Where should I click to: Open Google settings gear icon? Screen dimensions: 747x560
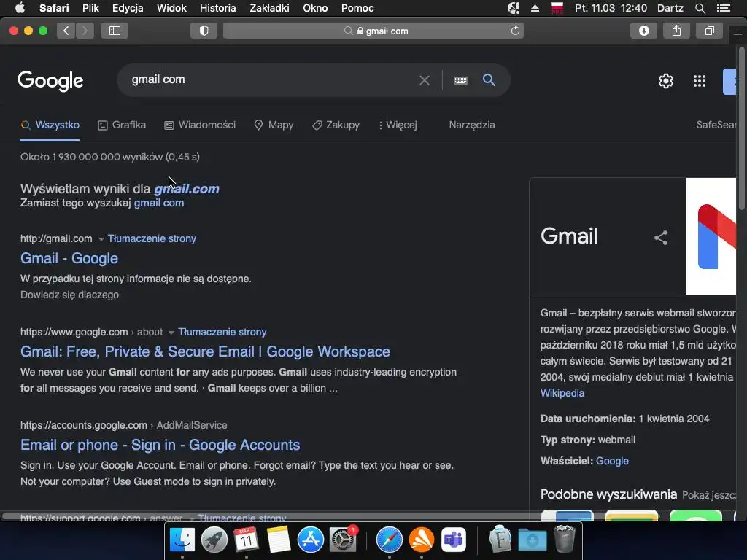665,81
